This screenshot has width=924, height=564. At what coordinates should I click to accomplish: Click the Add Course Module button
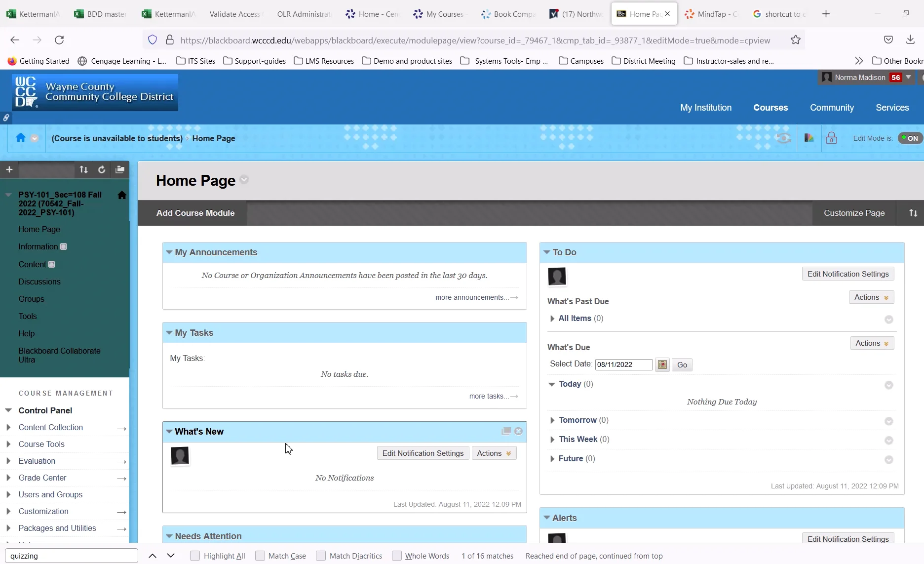[195, 213]
